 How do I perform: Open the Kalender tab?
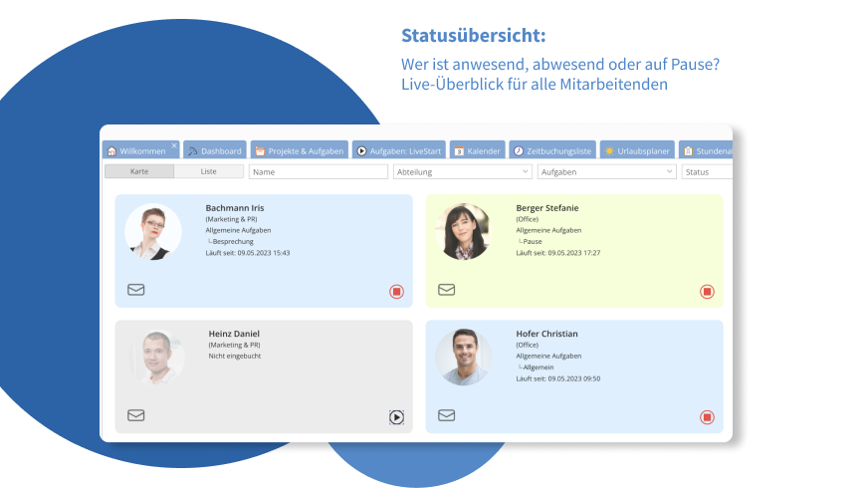[x=477, y=150]
